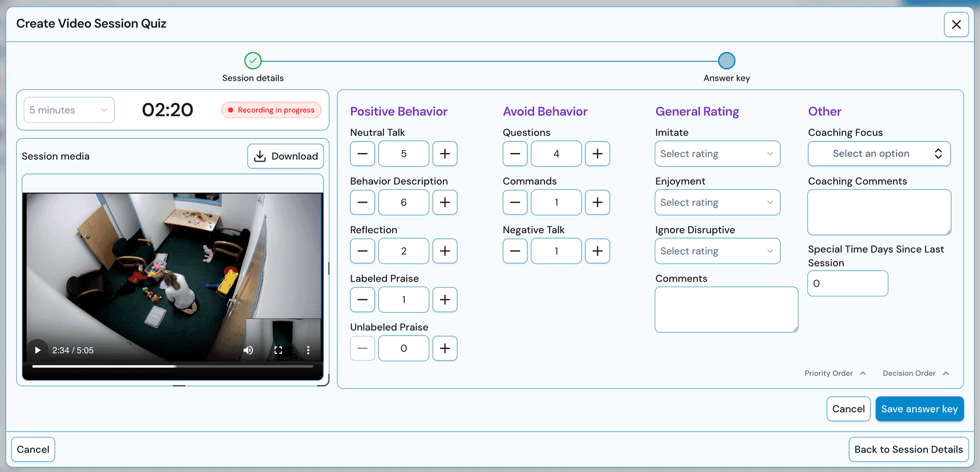
Task: Focus the Behavior Description value field
Action: [404, 202]
